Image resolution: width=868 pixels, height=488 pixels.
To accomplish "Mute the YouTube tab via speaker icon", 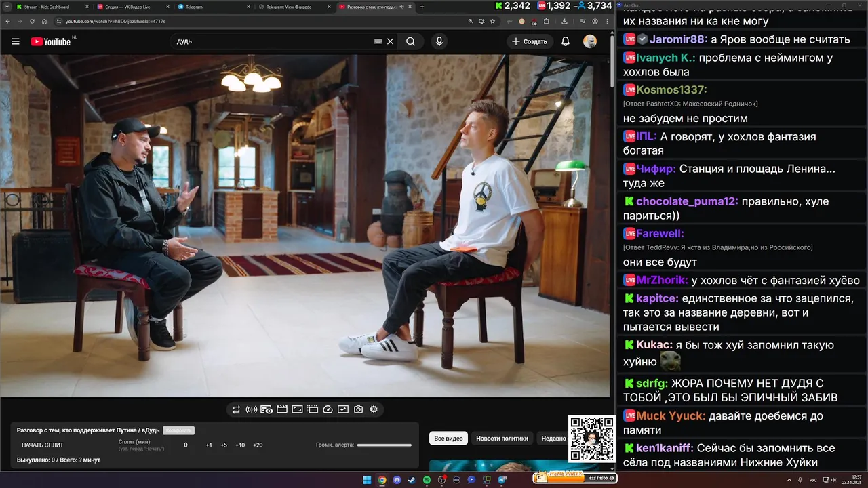I will pos(402,7).
